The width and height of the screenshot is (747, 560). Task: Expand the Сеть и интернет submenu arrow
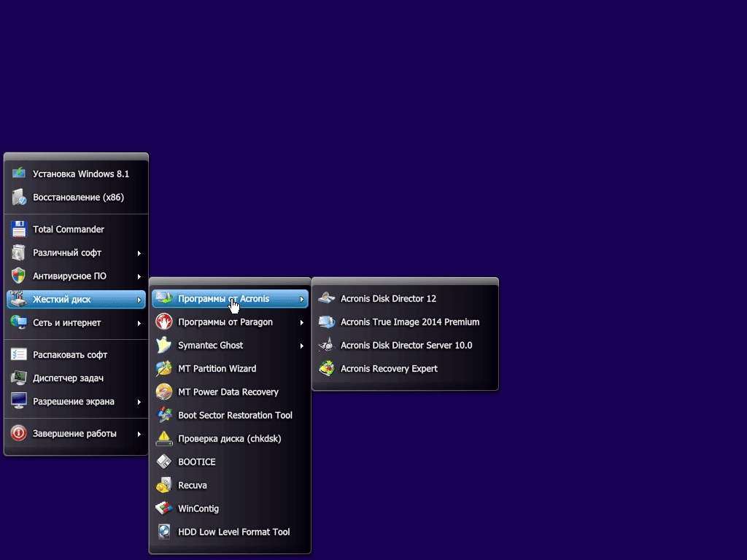click(x=139, y=323)
